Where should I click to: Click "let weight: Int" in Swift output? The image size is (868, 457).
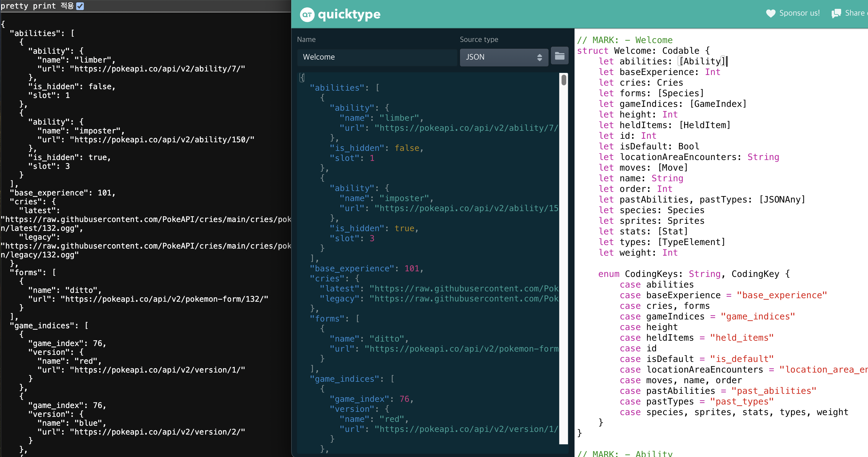coord(638,253)
